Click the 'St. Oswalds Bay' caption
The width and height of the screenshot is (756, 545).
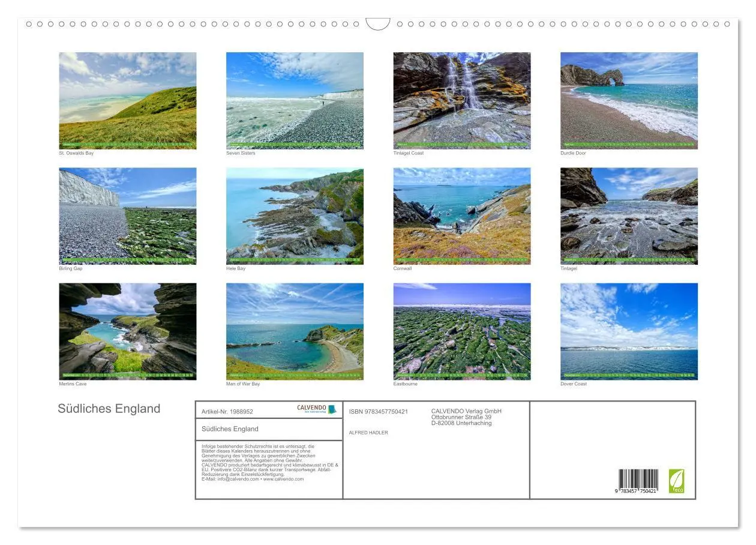[x=76, y=153]
